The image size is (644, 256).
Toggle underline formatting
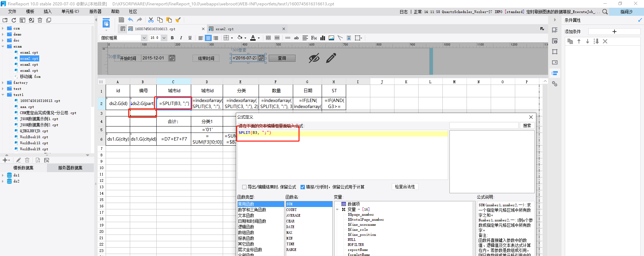(x=190, y=38)
